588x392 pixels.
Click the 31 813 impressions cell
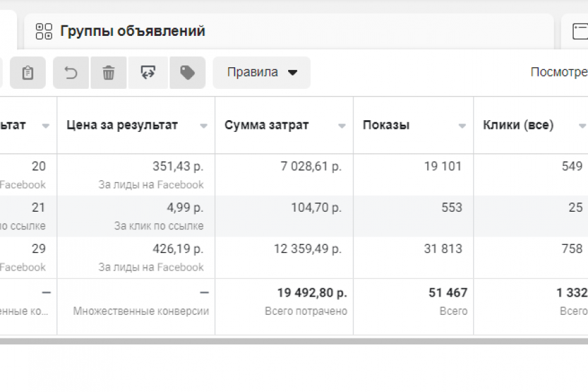pos(442,249)
